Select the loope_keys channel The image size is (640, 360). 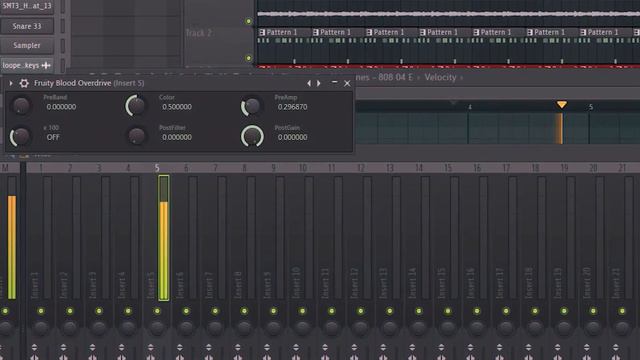pos(27,65)
